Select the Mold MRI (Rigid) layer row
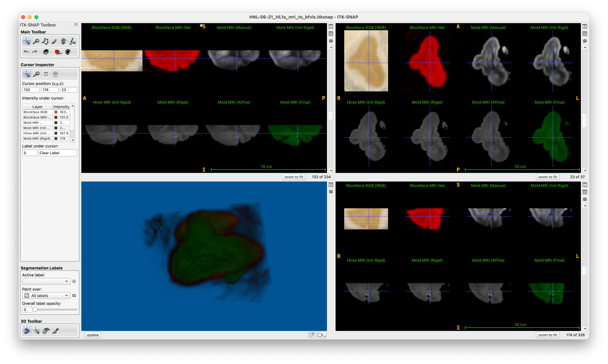This screenshot has height=364, width=608. [x=46, y=139]
